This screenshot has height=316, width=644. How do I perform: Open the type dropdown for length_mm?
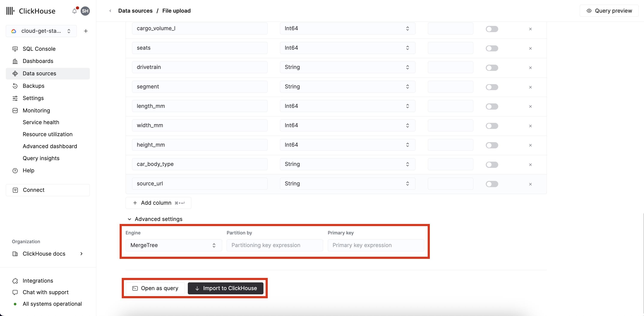pyautogui.click(x=347, y=106)
